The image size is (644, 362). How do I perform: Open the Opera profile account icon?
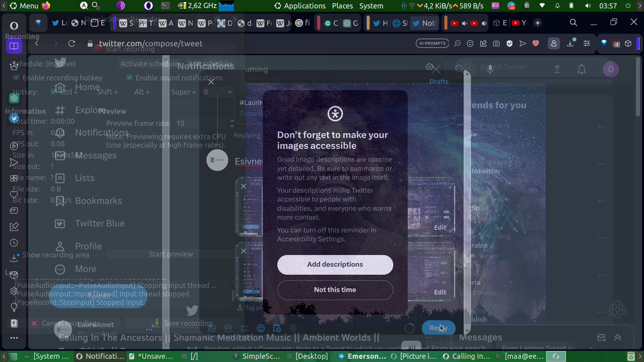[x=554, y=43]
